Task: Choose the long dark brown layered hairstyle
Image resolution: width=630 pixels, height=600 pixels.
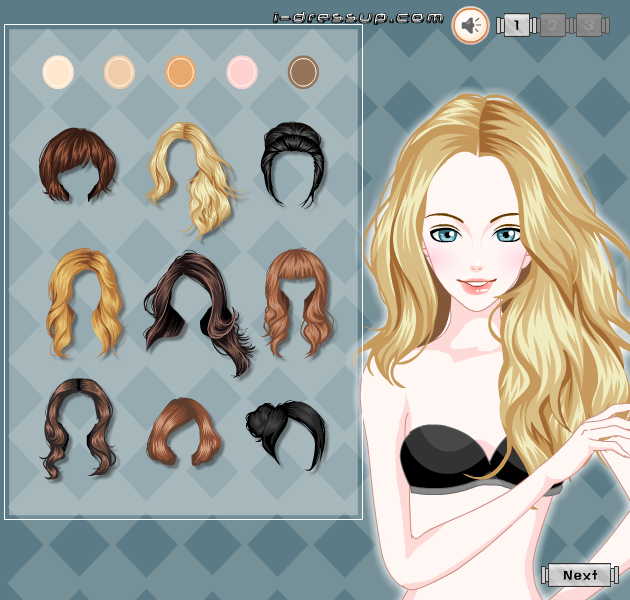Action: 198,314
